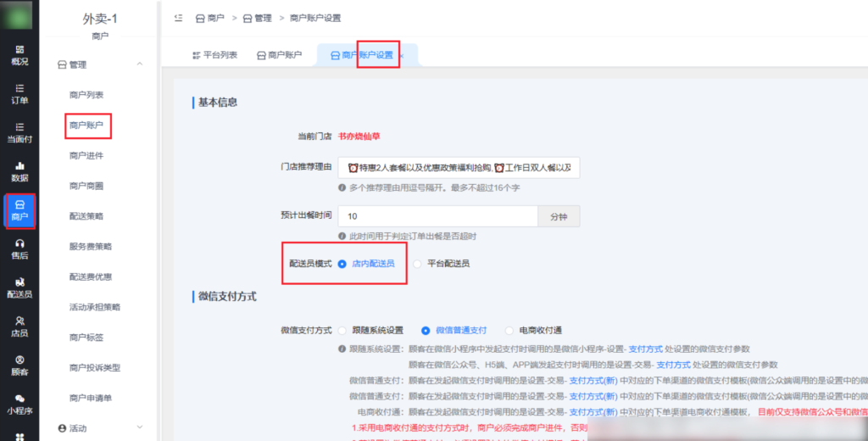Screen dimensions: 868x441
Task: Switch to the 商户账户 tab
Action: pos(279,55)
